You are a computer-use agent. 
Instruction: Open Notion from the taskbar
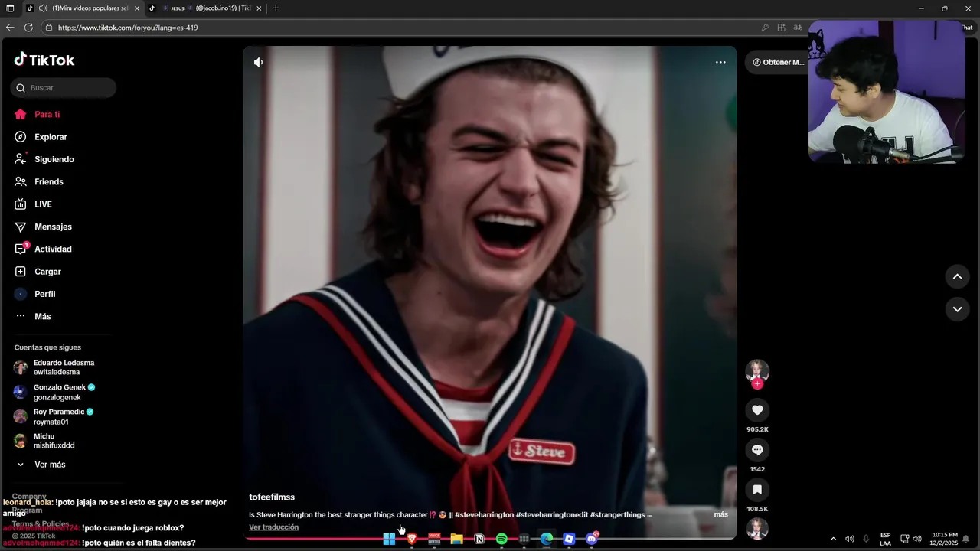point(479,539)
